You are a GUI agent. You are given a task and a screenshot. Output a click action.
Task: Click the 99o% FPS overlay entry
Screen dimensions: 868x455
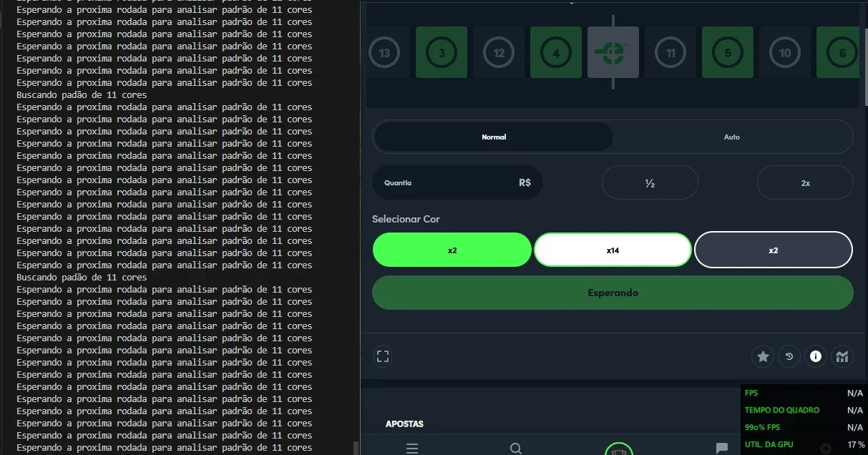[x=761, y=427]
